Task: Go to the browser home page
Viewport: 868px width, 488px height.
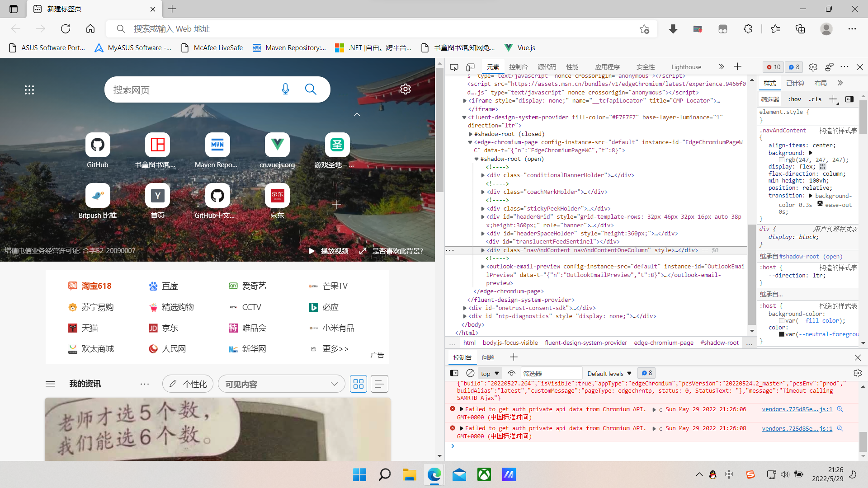Action: (90, 29)
